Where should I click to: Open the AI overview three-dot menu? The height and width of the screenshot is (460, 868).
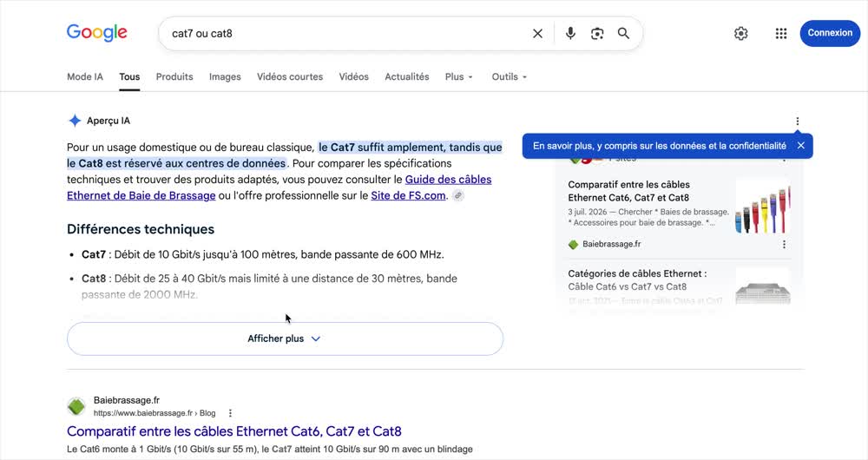click(797, 122)
